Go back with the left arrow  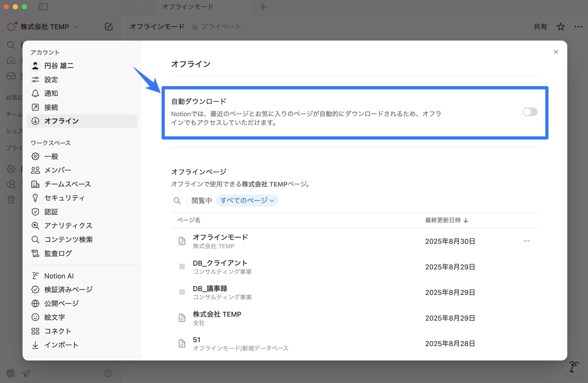(130, 7)
